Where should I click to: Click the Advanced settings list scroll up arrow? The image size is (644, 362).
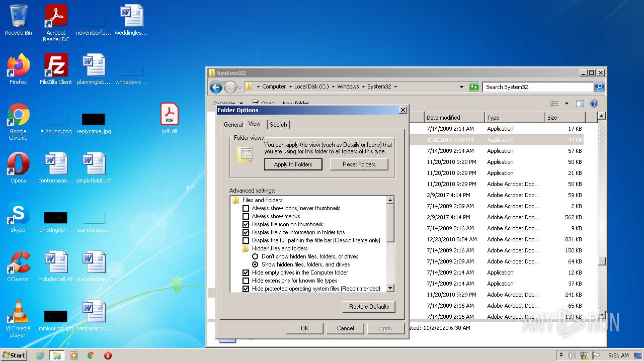pos(390,200)
